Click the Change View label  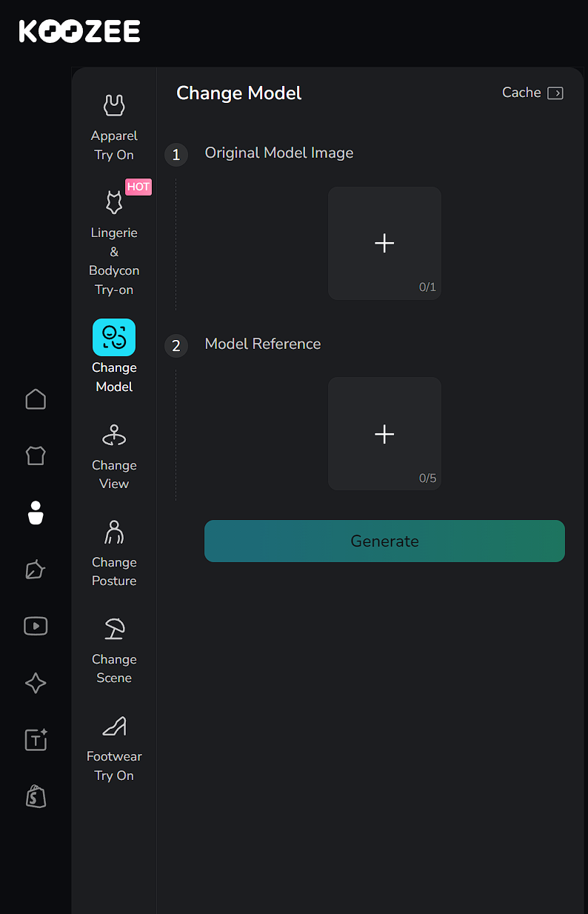(114, 474)
